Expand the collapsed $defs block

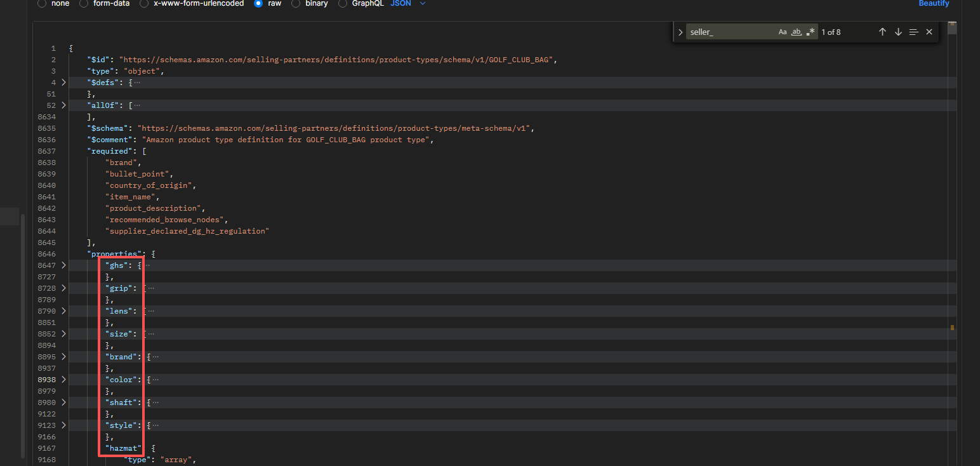click(x=63, y=83)
